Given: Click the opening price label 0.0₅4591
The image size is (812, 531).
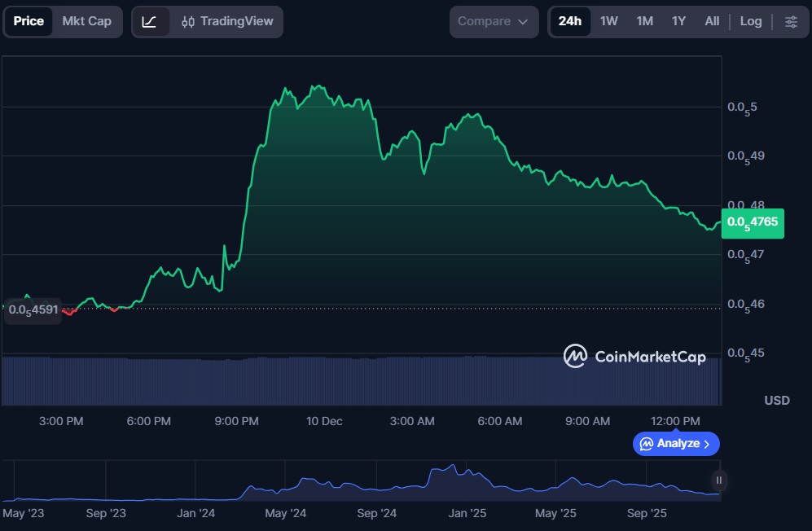Looking at the screenshot, I should pos(33,310).
